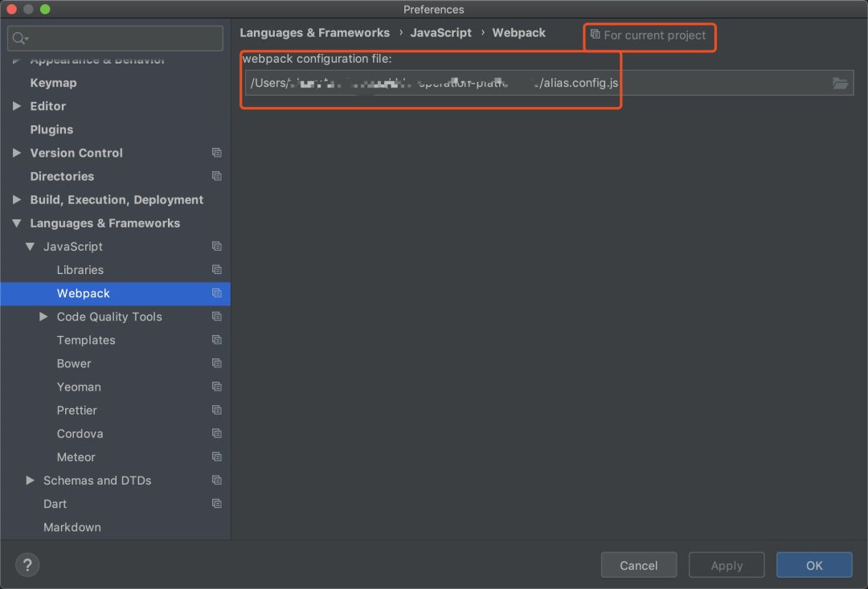Select the Keymap settings page
This screenshot has width=868, height=589.
[x=53, y=83]
